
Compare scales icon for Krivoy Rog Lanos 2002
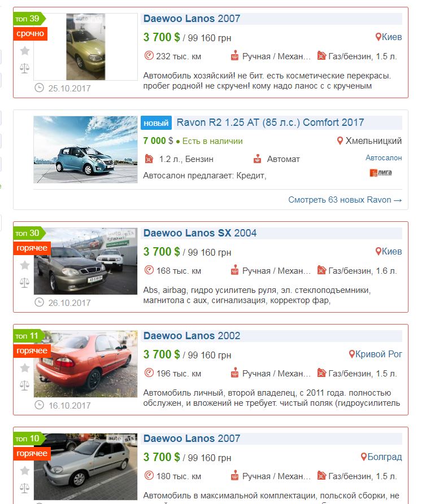coord(25,385)
